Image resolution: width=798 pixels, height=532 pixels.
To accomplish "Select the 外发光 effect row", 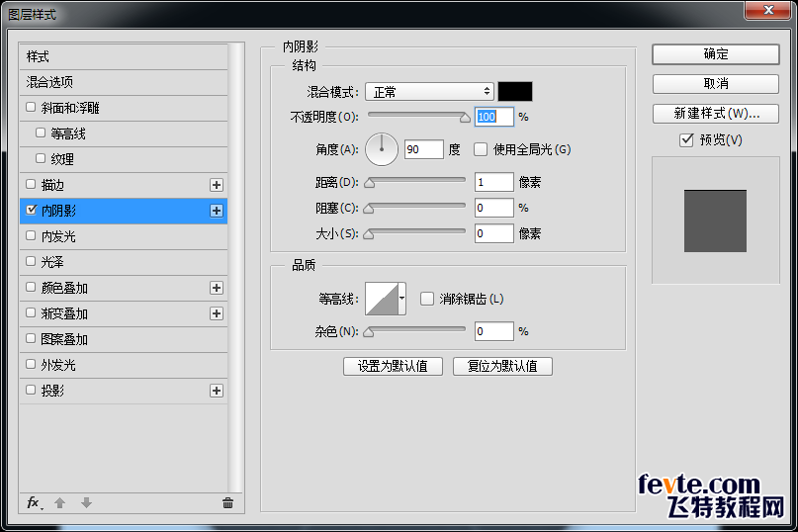I will (124, 366).
